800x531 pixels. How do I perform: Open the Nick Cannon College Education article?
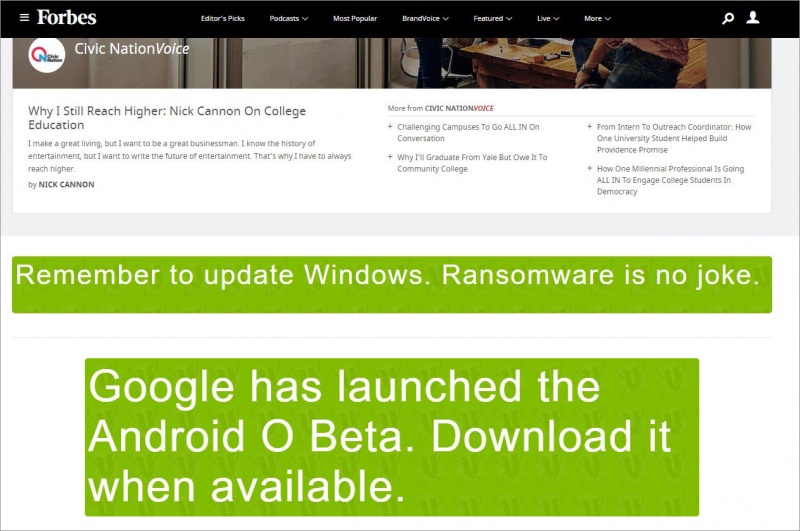point(167,118)
